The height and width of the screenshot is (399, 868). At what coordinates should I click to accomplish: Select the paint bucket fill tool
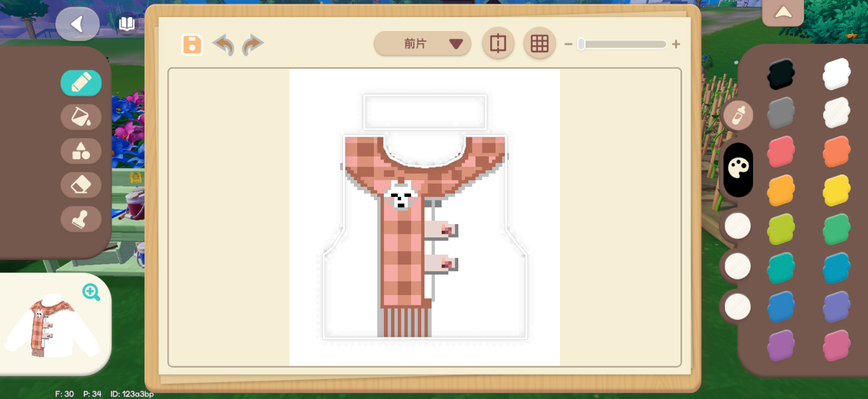pos(81,117)
